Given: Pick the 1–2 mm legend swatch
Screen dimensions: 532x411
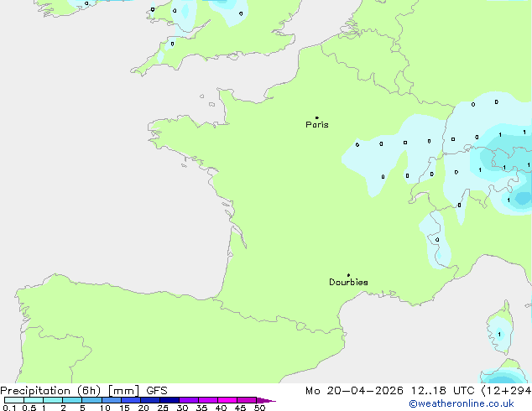Looking at the screenshot, I should coord(53,400).
